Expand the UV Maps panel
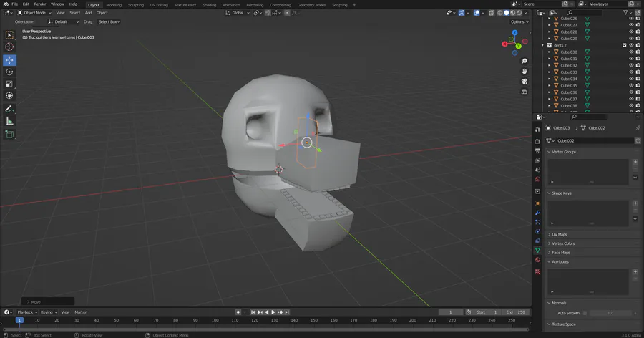644x338 pixels. (x=560, y=234)
